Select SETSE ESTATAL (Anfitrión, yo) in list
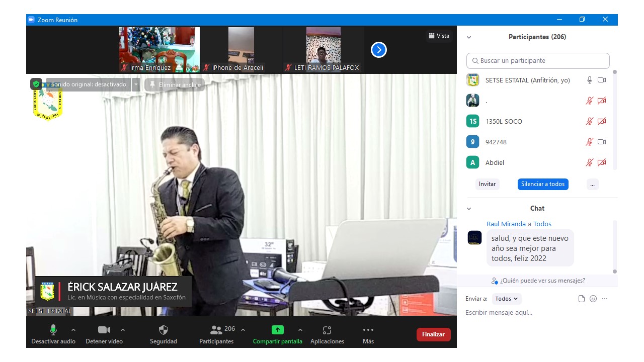Screen dimensions: 644x362 (x=537, y=80)
